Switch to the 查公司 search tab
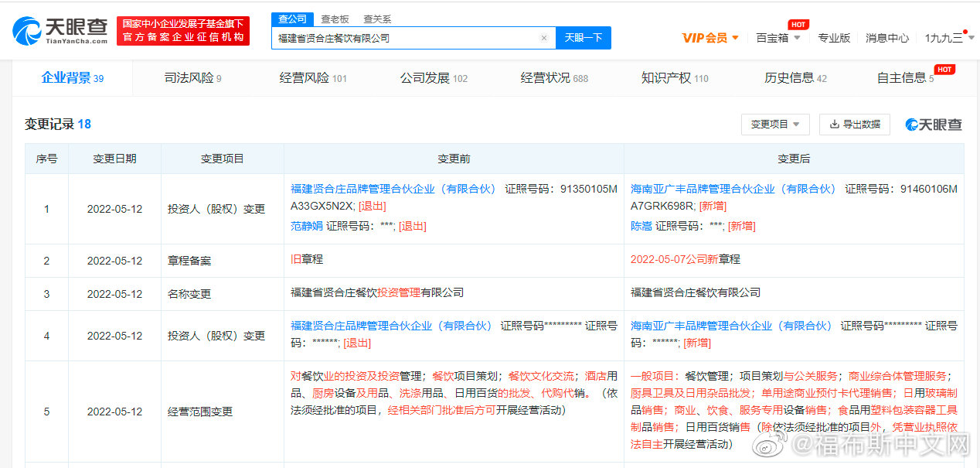Image resolution: width=980 pixels, height=468 pixels. pyautogui.click(x=292, y=19)
